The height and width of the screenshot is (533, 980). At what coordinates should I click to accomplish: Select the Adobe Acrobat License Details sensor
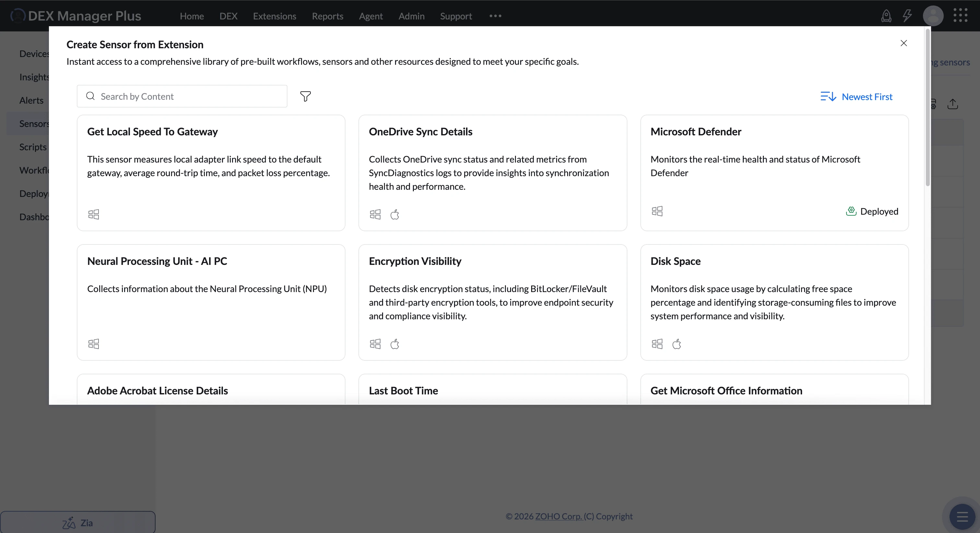click(x=211, y=389)
